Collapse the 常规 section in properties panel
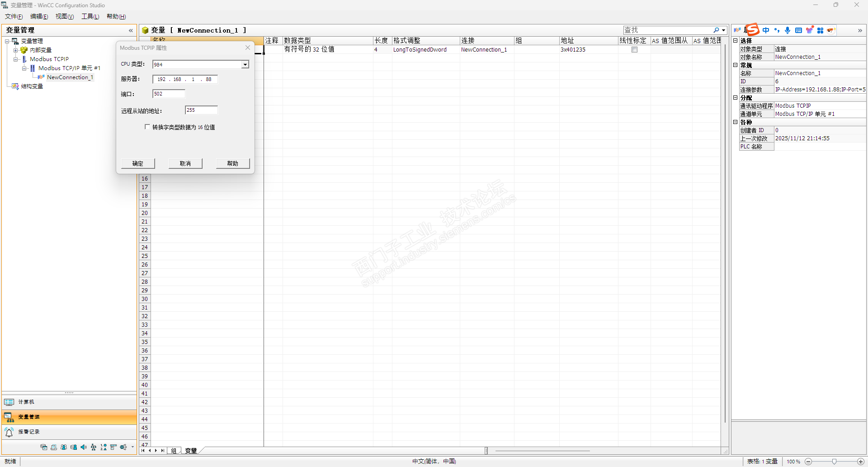 (x=736, y=65)
